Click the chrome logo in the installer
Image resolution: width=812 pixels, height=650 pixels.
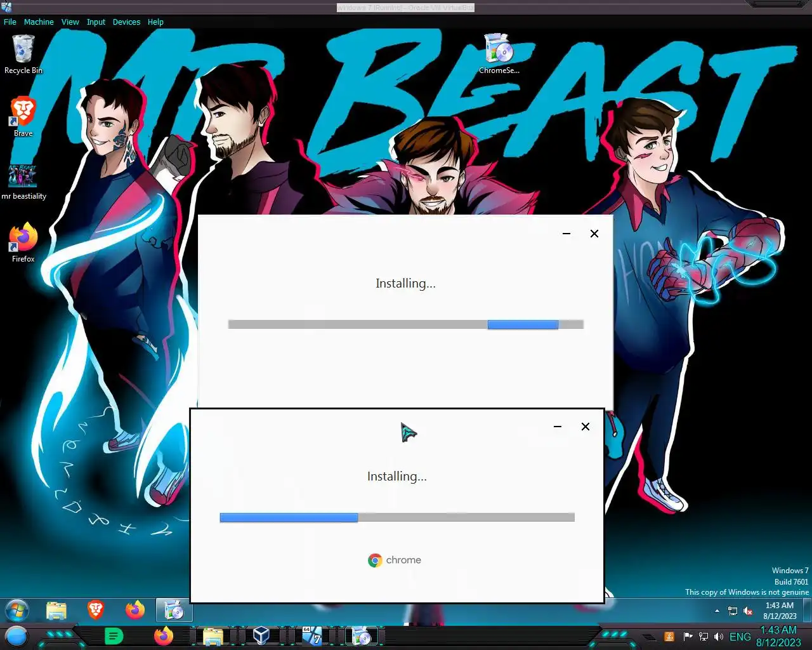pyautogui.click(x=395, y=560)
